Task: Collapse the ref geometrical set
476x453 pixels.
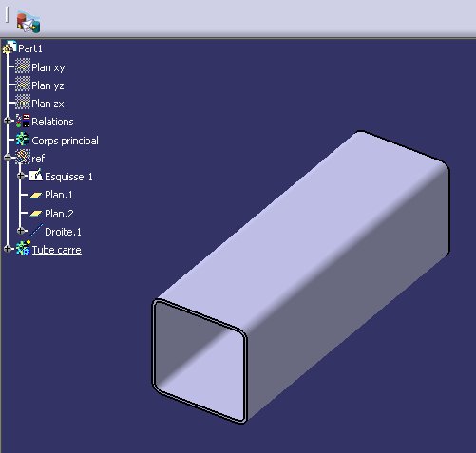Action: click(x=8, y=158)
